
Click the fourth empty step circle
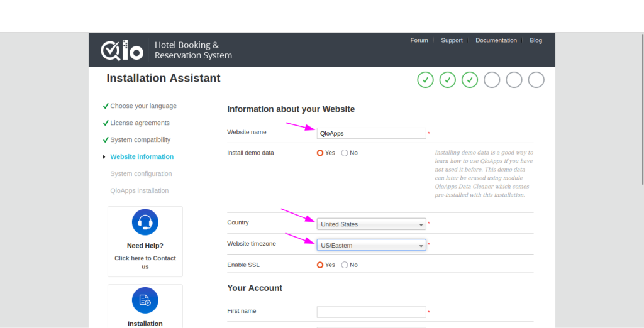tap(492, 80)
